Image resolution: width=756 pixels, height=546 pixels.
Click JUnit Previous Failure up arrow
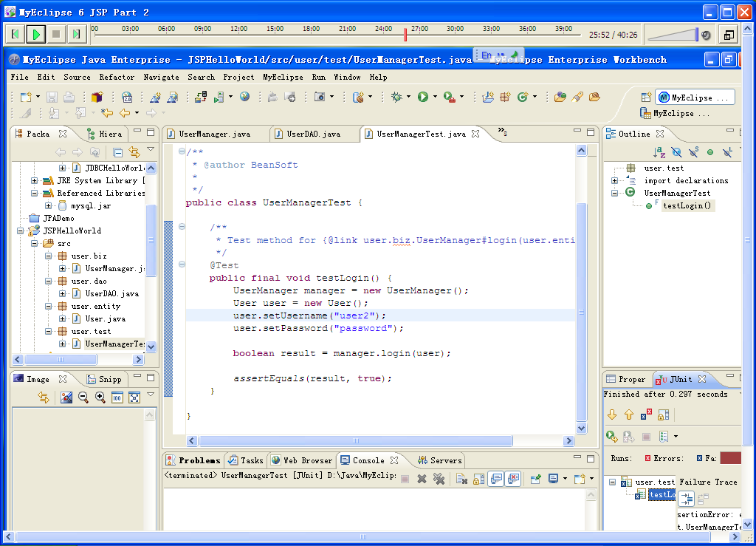tap(629, 414)
